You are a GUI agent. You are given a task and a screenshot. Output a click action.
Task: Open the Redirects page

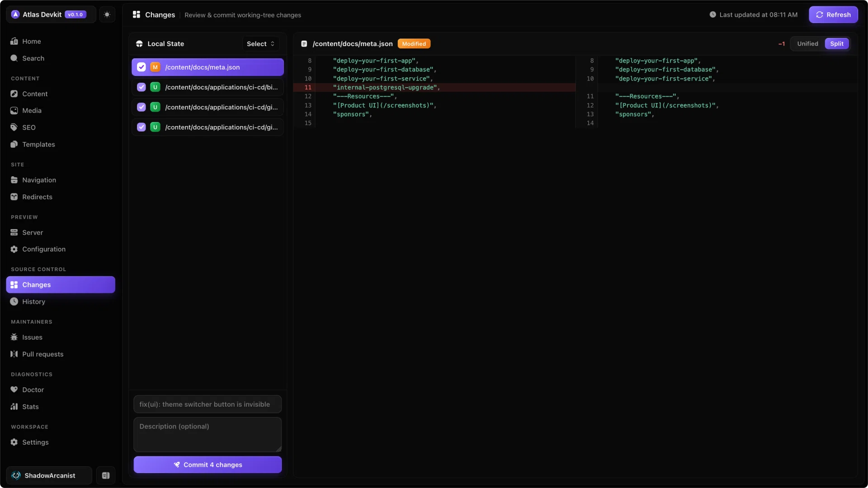[x=61, y=197]
